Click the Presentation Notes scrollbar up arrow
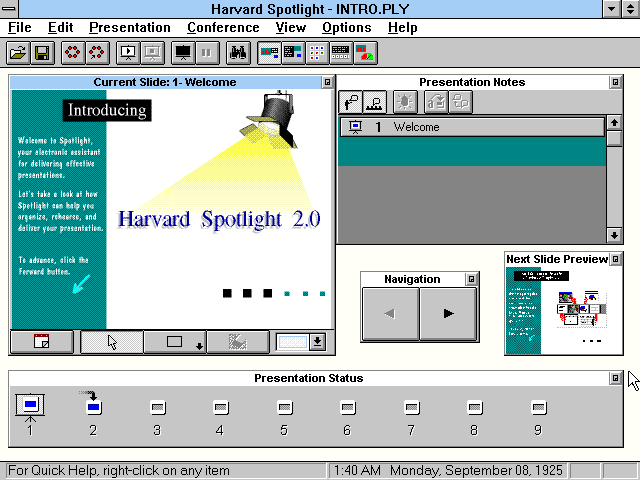This screenshot has width=640, height=480. 614,122
